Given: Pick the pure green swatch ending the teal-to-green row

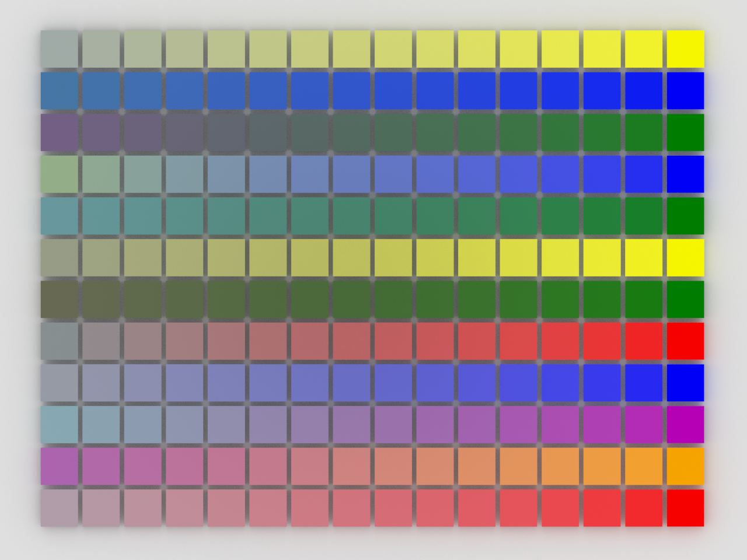Looking at the screenshot, I should point(685,216).
